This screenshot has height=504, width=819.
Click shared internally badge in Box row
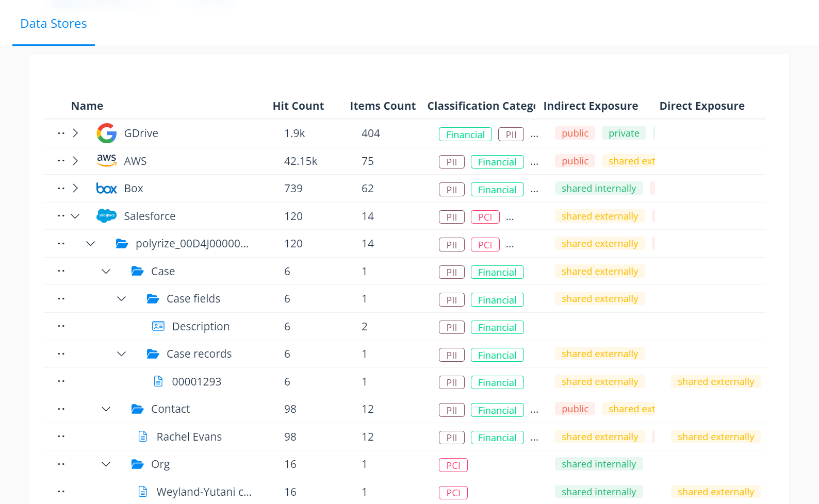tap(599, 189)
